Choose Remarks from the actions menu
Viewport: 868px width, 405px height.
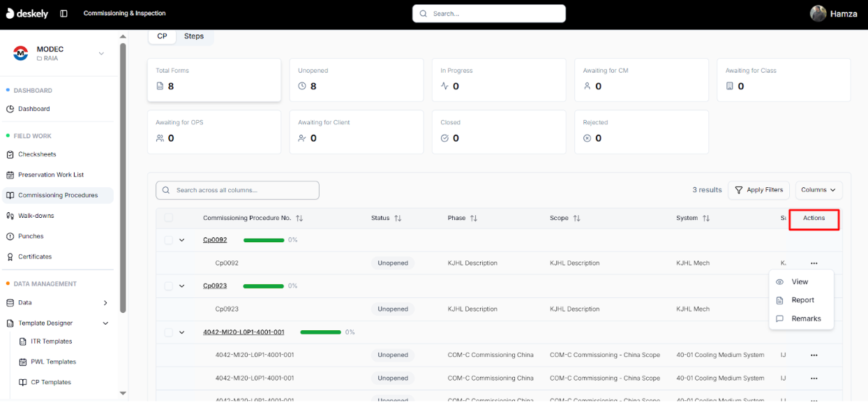pos(807,318)
